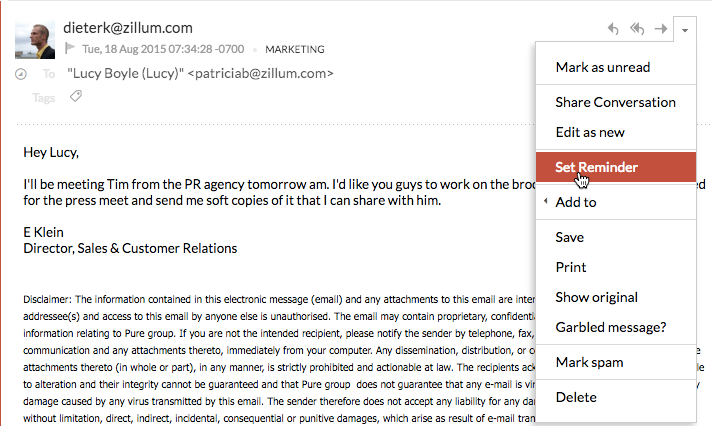Click the tag icon next to Tags
Image resolution: width=712 pixels, height=426 pixels.
[x=75, y=96]
